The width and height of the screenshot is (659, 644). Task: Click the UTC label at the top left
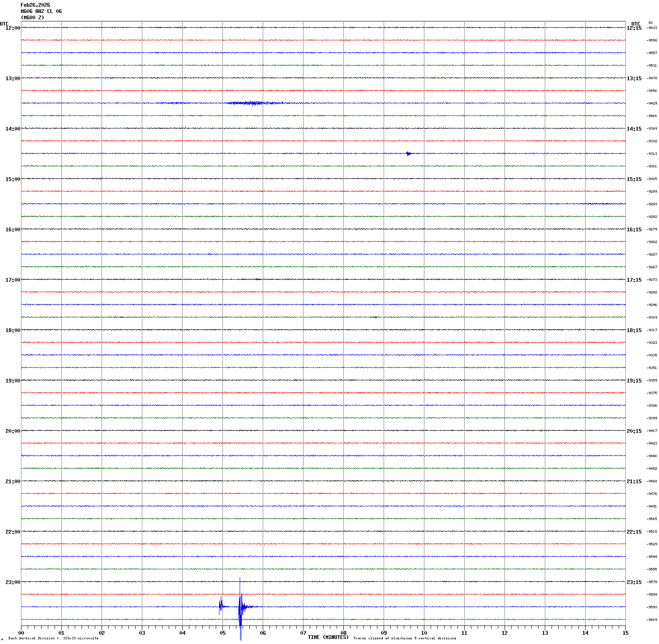4,24
